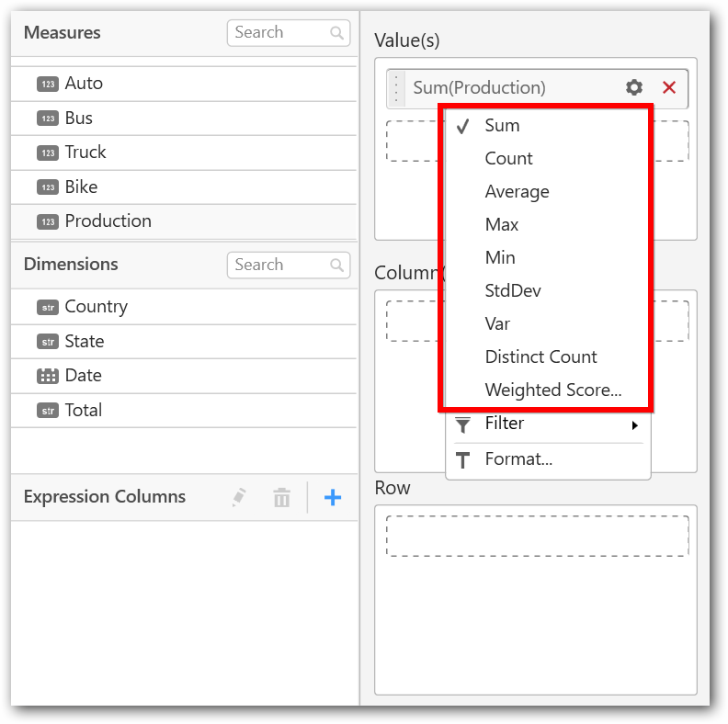Click the edit pencil icon in Expression Columns
728x724 pixels.
(x=239, y=497)
